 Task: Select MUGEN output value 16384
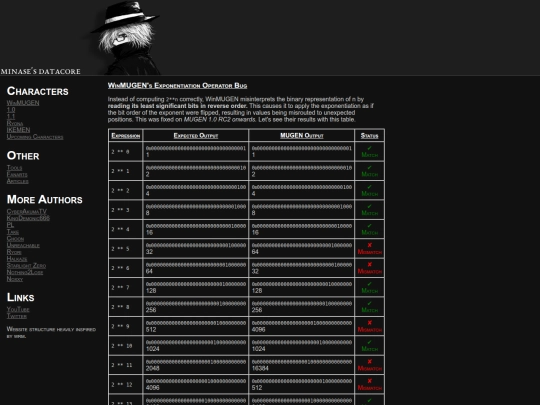click(260, 368)
